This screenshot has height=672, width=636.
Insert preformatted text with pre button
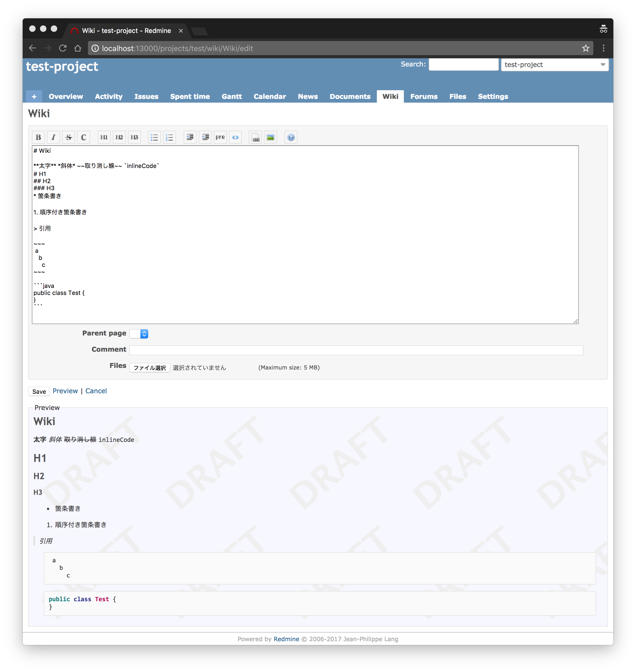tap(220, 137)
